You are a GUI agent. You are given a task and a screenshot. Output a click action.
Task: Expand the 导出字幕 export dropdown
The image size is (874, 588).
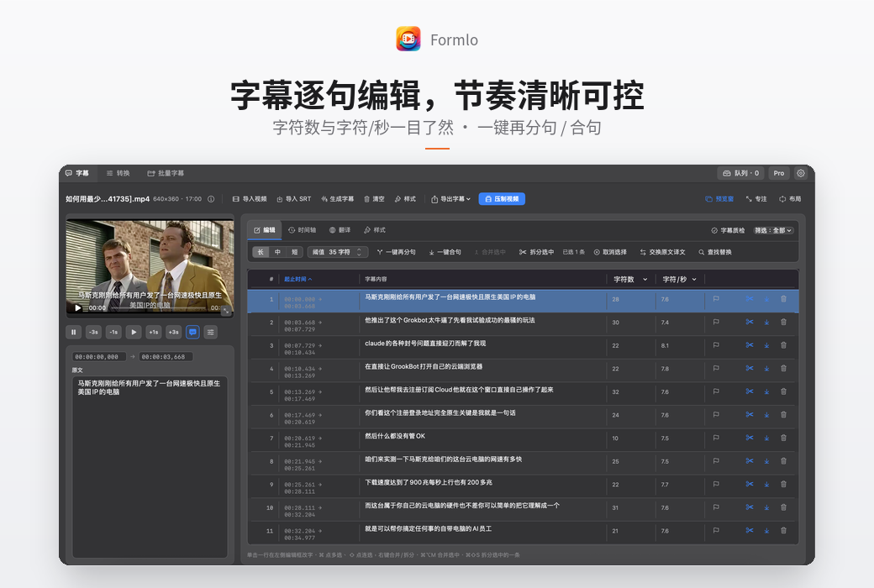pos(451,199)
